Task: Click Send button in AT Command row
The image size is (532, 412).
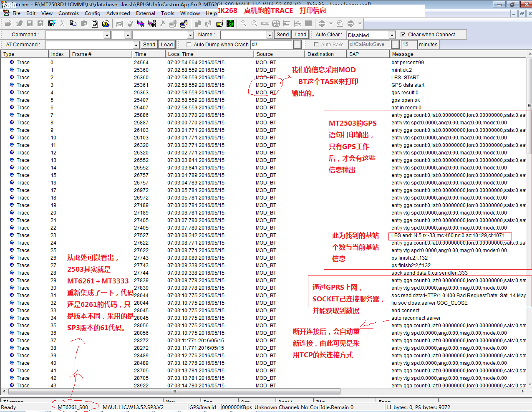Action: [x=149, y=45]
